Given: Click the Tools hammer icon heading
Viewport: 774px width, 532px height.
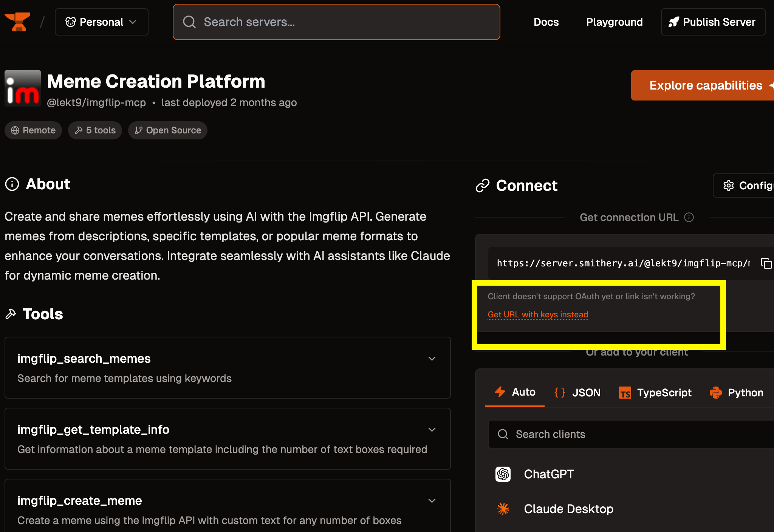Looking at the screenshot, I should [x=11, y=314].
